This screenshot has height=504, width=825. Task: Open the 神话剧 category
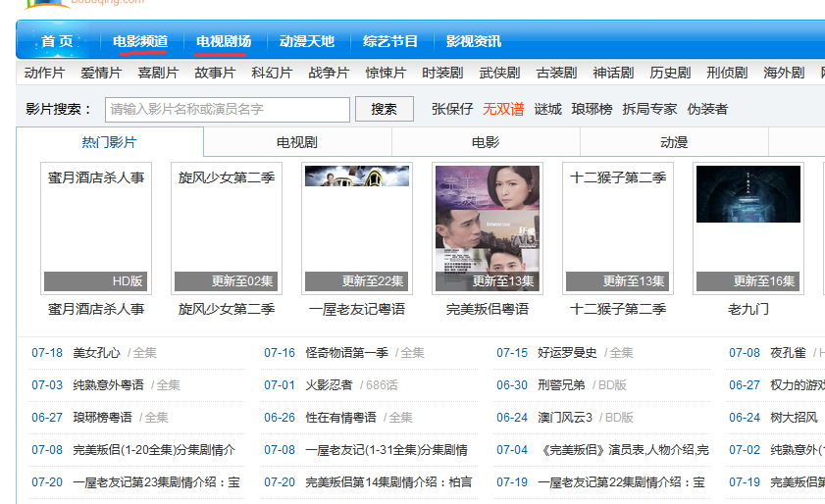[613, 73]
